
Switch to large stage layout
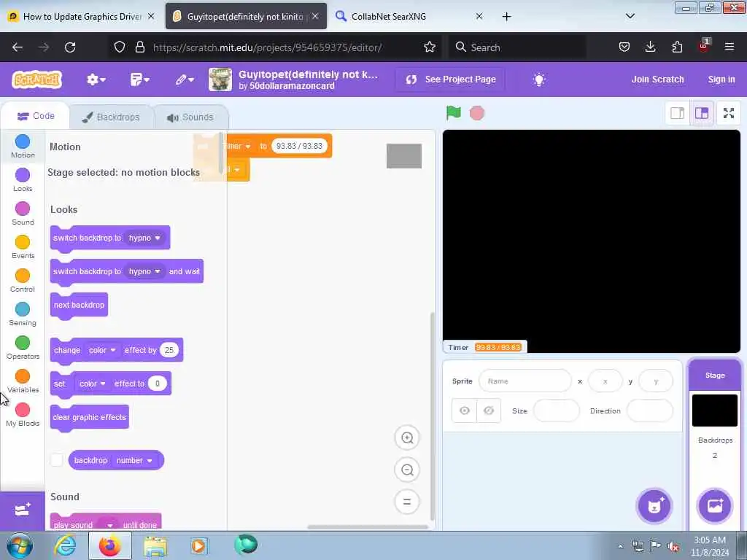702,113
